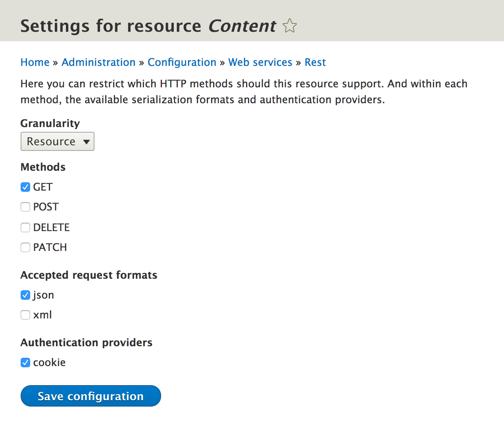Click the Settings for resource Content heading

coord(148,26)
